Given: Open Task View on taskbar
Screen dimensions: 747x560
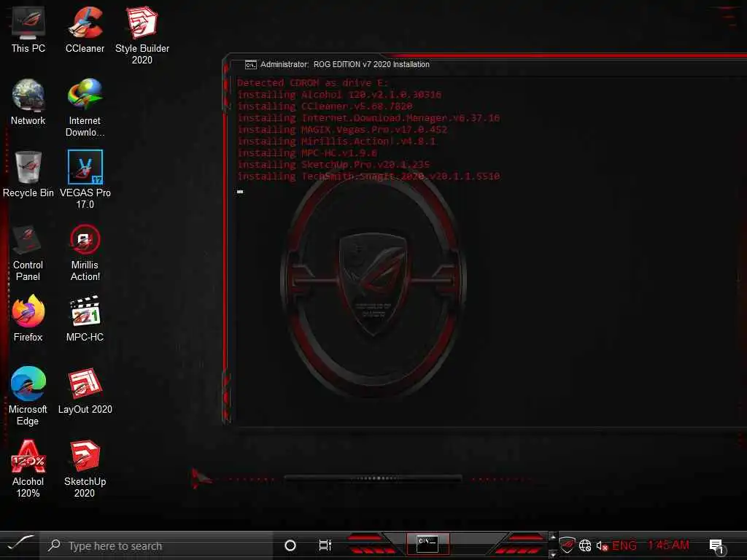Looking at the screenshot, I should (x=325, y=545).
